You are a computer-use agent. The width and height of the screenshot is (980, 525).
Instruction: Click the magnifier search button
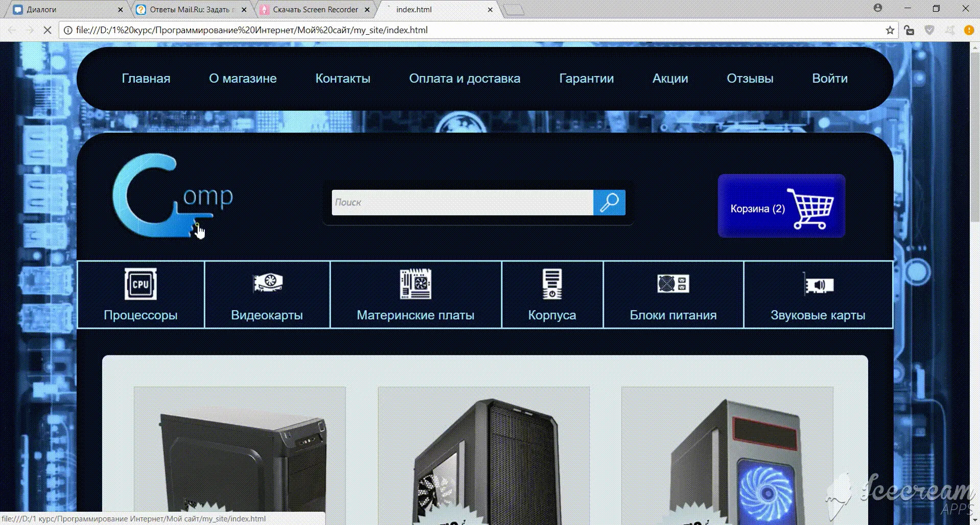coord(609,203)
